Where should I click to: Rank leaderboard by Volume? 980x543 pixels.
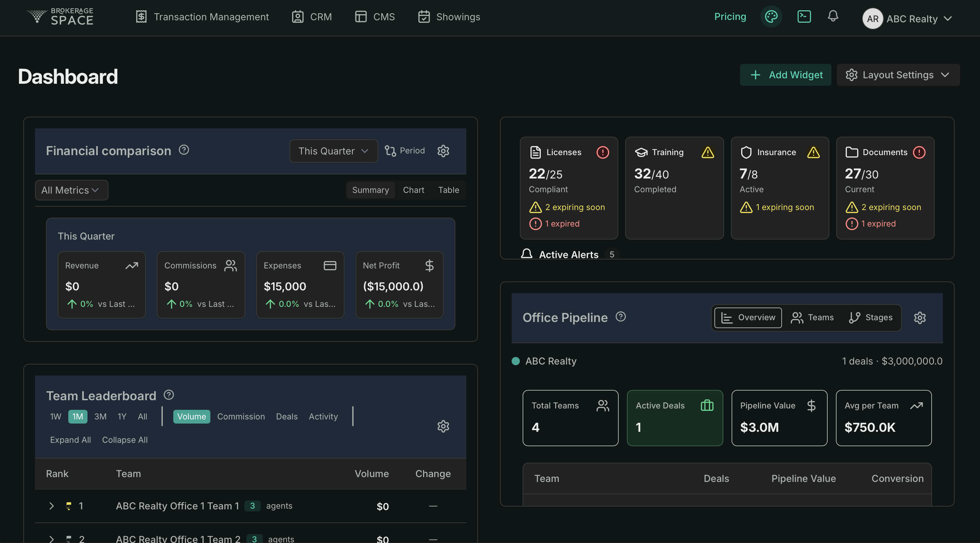(x=191, y=417)
